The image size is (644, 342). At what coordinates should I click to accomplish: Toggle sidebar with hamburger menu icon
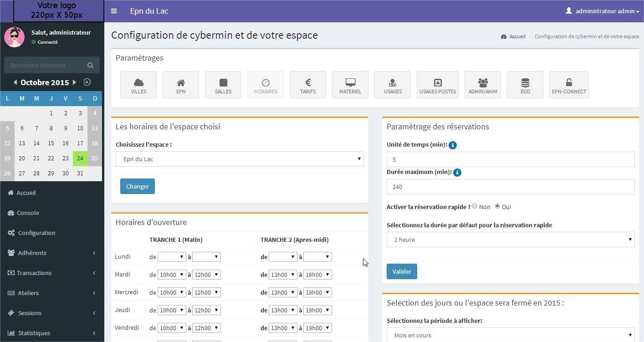click(114, 11)
